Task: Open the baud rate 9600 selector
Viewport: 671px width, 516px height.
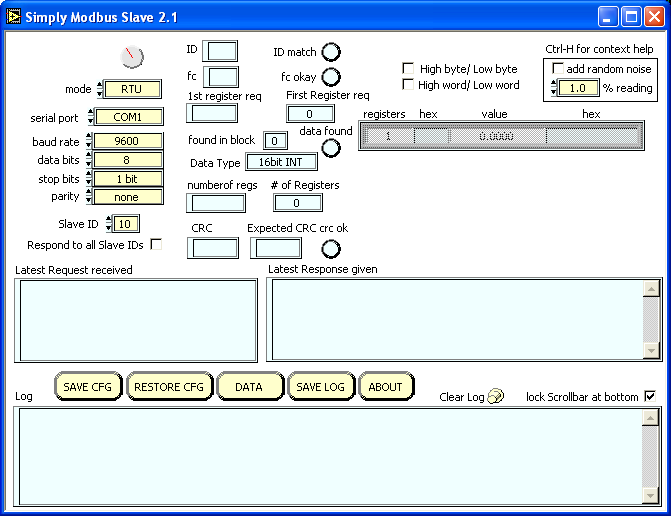Action: click(x=128, y=141)
